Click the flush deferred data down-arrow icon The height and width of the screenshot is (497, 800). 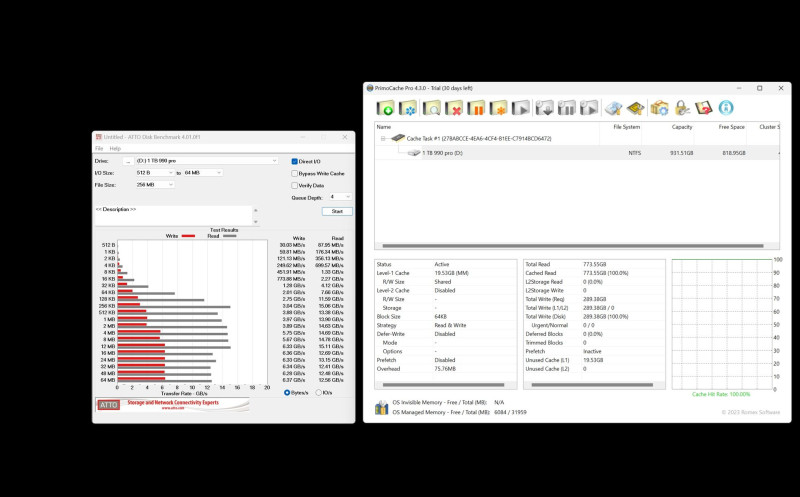(544, 108)
